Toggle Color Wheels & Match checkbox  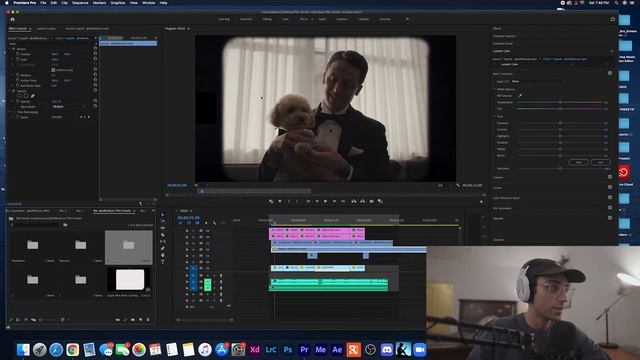coord(610,198)
